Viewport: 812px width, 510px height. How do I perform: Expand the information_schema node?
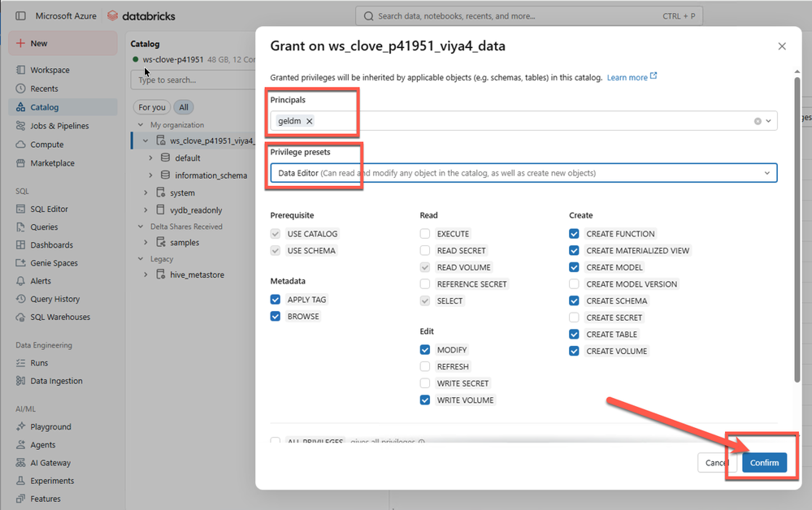(x=150, y=175)
